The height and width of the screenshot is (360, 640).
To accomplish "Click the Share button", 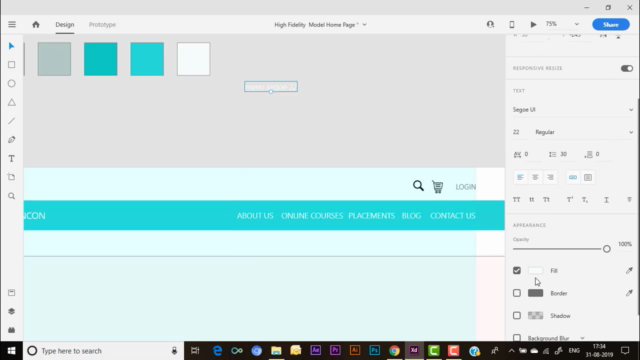I will coord(611,24).
